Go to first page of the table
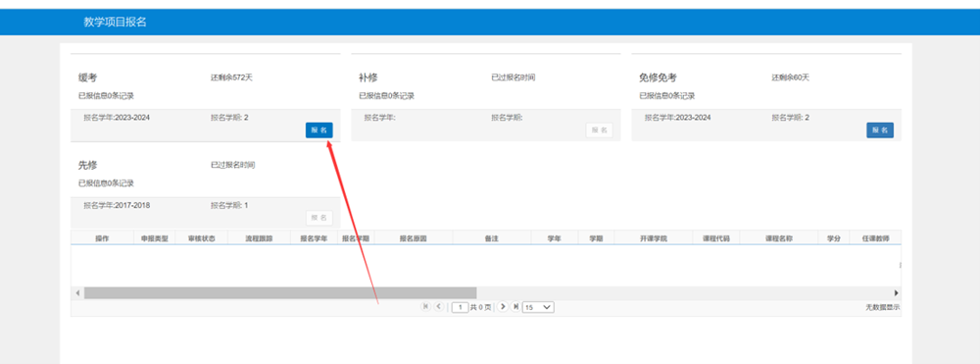Viewport: 980px width, 364px height. tap(425, 306)
